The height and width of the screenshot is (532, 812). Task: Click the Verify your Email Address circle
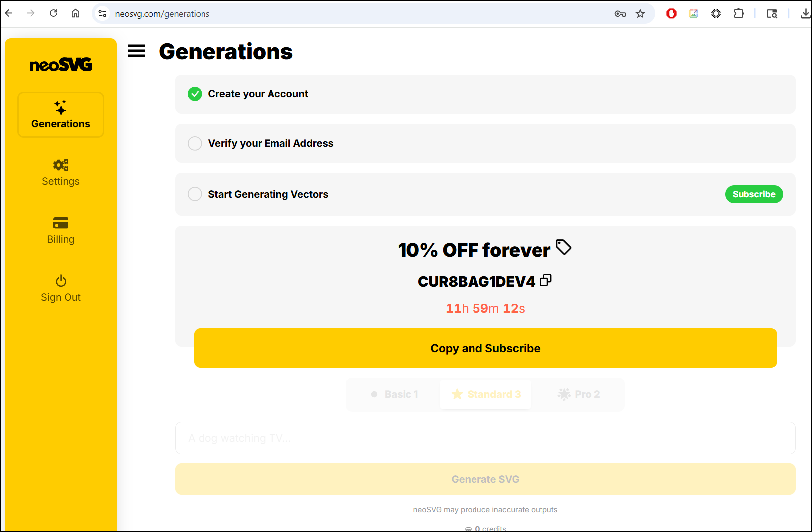point(195,143)
